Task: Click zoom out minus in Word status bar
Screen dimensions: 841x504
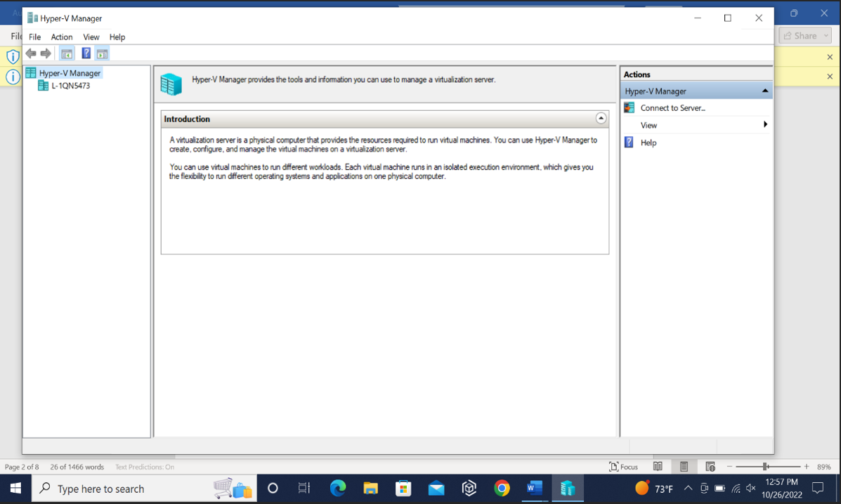Action: coord(729,467)
